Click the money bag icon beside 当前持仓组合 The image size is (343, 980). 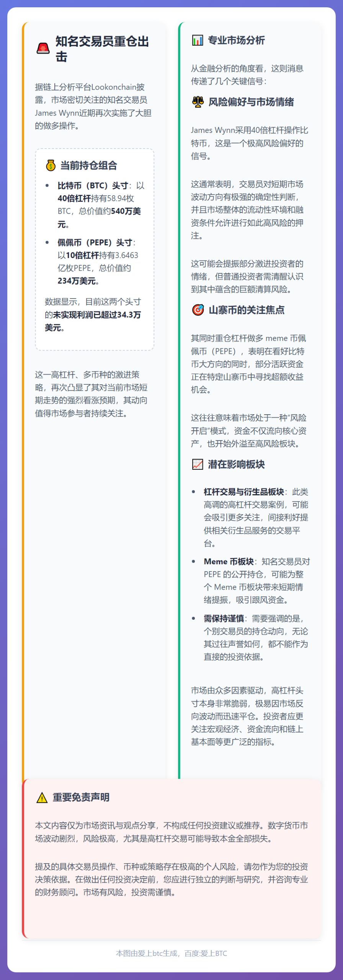coord(51,165)
